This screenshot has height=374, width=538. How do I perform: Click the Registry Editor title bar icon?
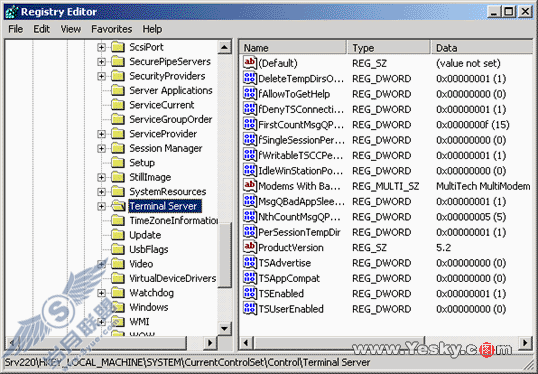[x=12, y=12]
